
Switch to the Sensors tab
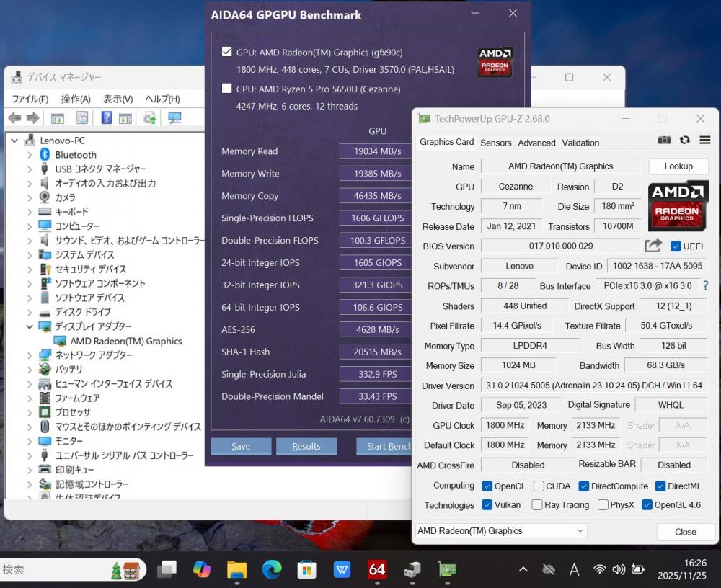pyautogui.click(x=495, y=143)
